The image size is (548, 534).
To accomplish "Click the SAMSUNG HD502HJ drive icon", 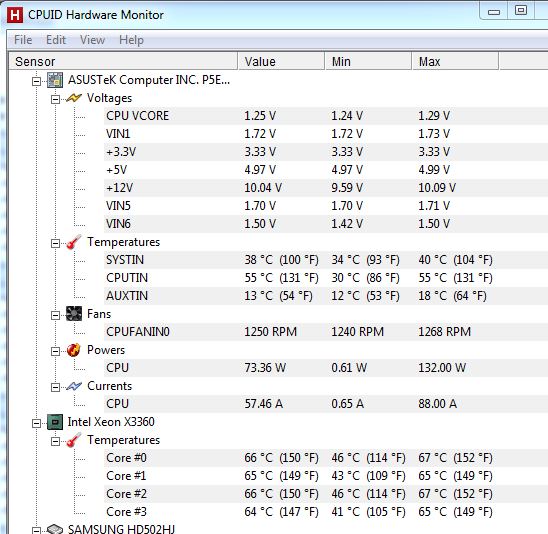I will (55, 529).
